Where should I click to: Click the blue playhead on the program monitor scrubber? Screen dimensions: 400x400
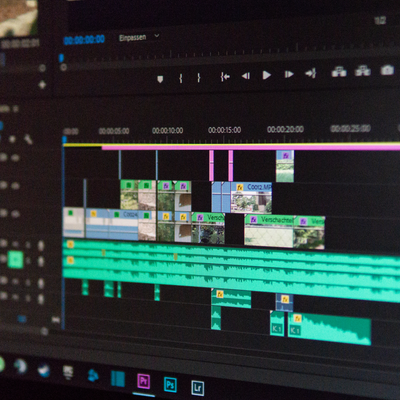[x=61, y=58]
